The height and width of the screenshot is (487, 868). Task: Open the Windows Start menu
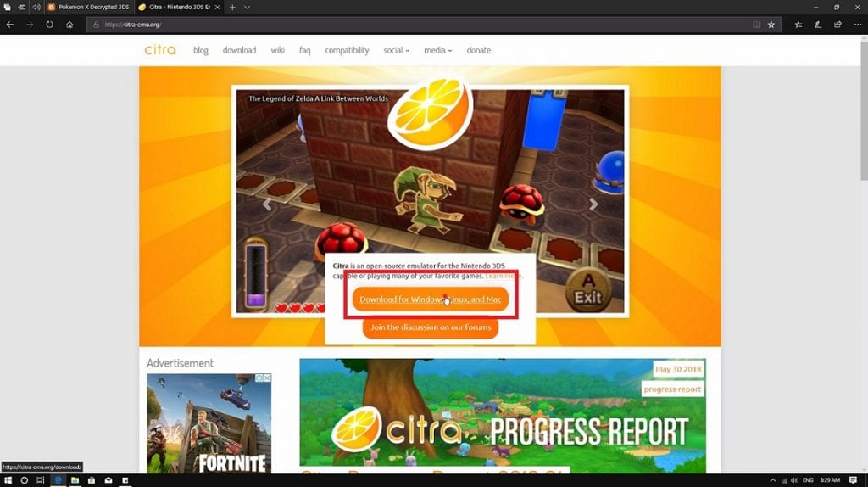point(8,480)
